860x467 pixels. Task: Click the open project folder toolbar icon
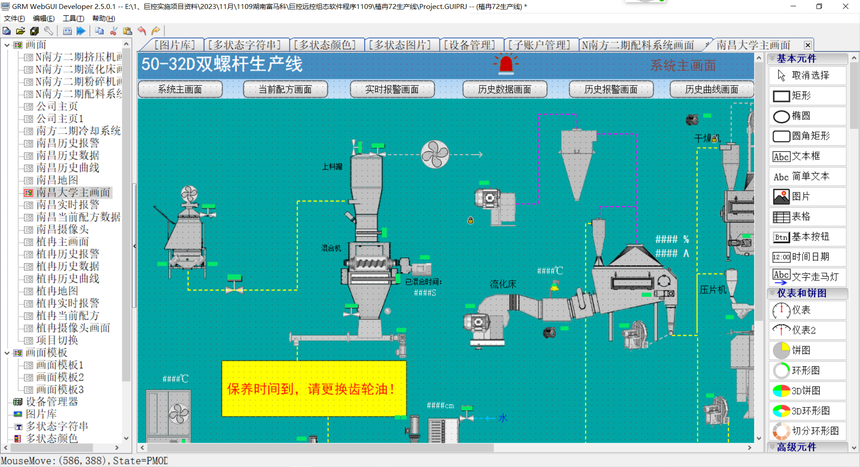pyautogui.click(x=20, y=31)
